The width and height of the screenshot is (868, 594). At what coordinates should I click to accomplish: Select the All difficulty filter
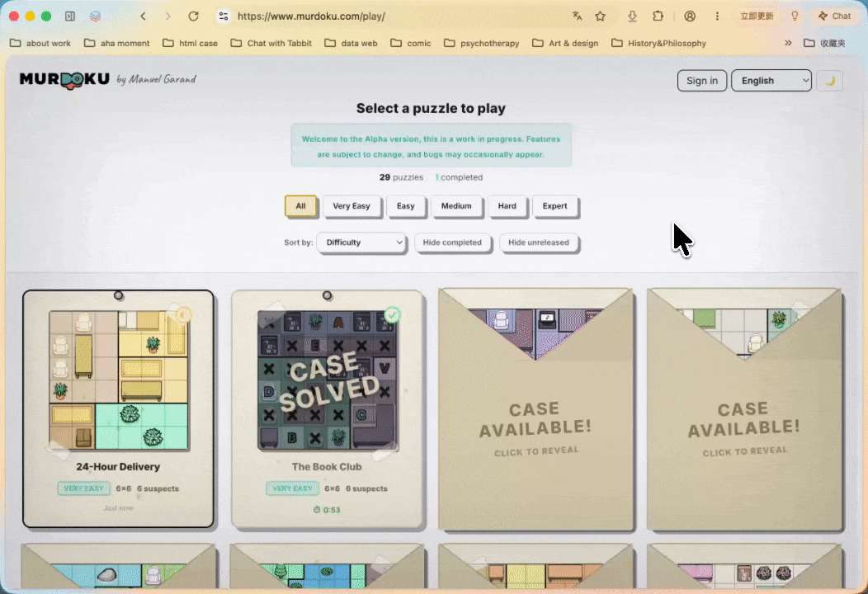click(x=300, y=206)
